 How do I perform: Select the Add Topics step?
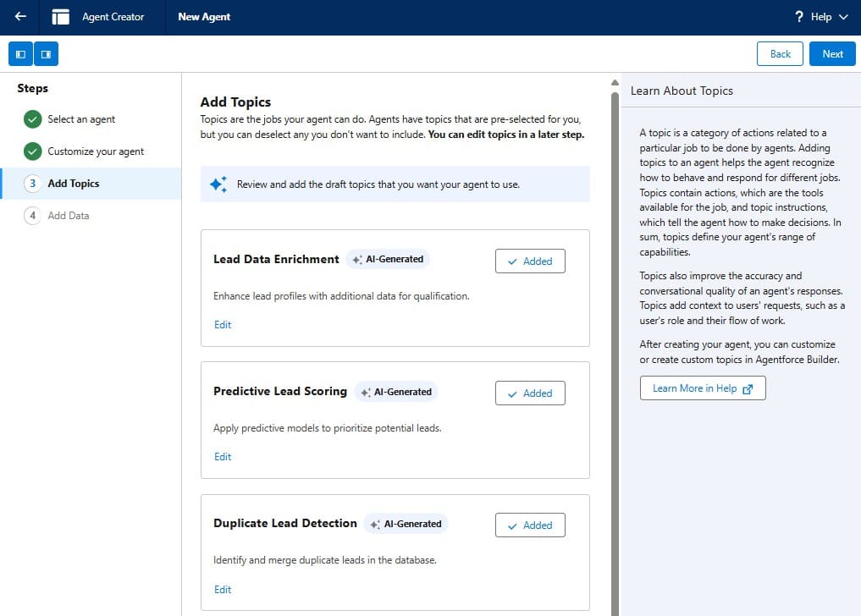coord(73,184)
